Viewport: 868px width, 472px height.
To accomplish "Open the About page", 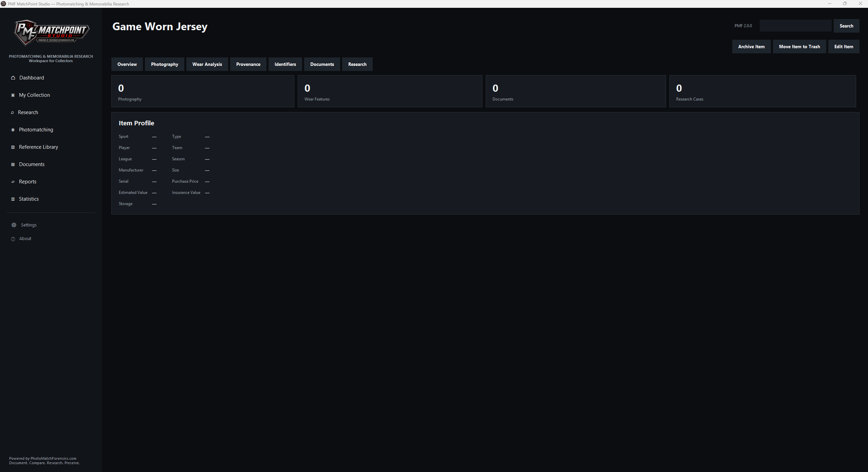I will pyautogui.click(x=25, y=239).
